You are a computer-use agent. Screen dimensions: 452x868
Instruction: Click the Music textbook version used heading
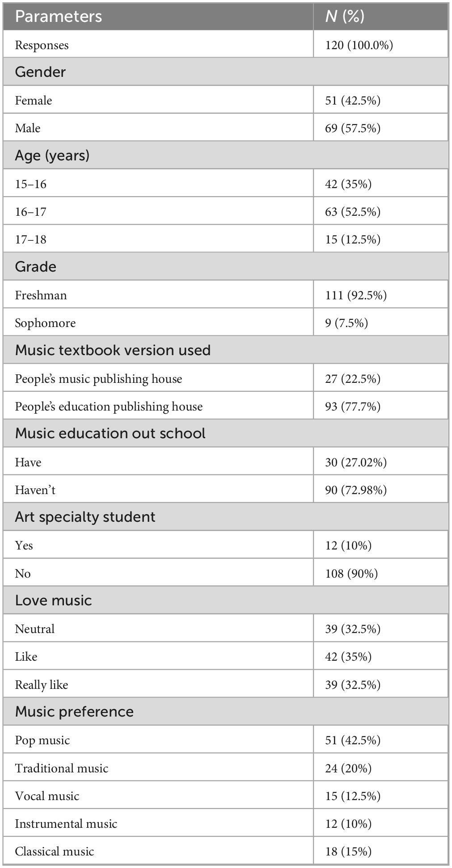(113, 350)
